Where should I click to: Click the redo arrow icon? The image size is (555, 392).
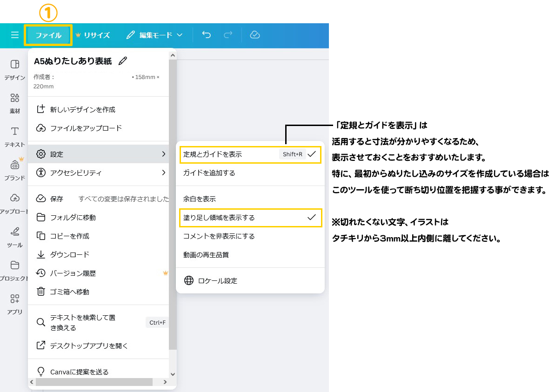tap(228, 35)
